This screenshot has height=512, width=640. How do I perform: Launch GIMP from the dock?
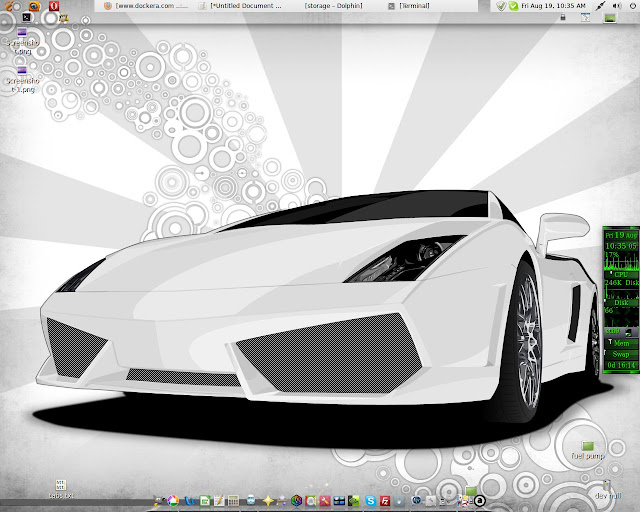coord(160,501)
